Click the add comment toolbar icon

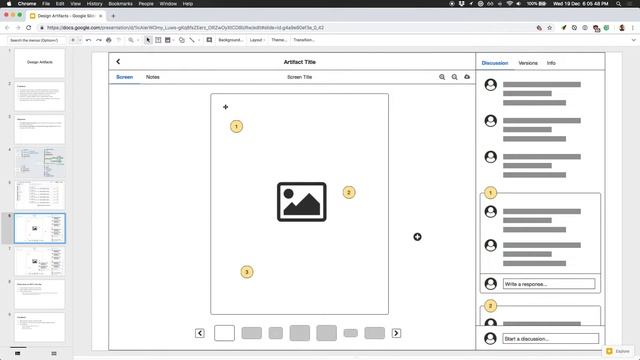(209, 40)
